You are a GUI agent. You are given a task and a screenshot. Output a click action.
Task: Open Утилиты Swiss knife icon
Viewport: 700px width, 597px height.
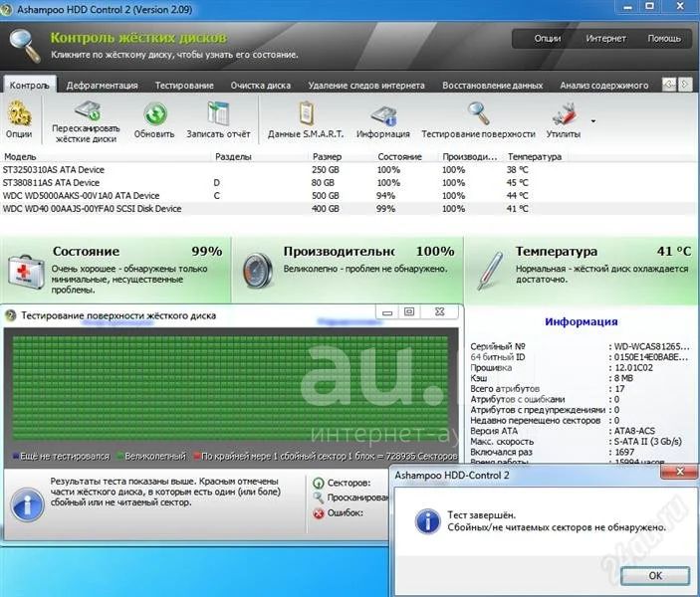(x=564, y=114)
